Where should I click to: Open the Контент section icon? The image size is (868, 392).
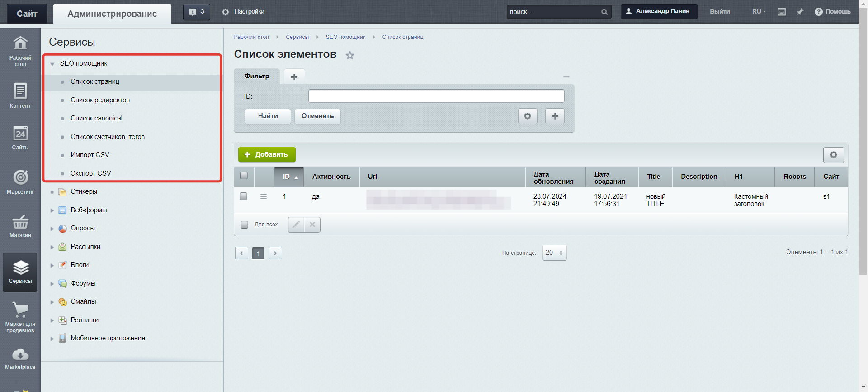20,91
